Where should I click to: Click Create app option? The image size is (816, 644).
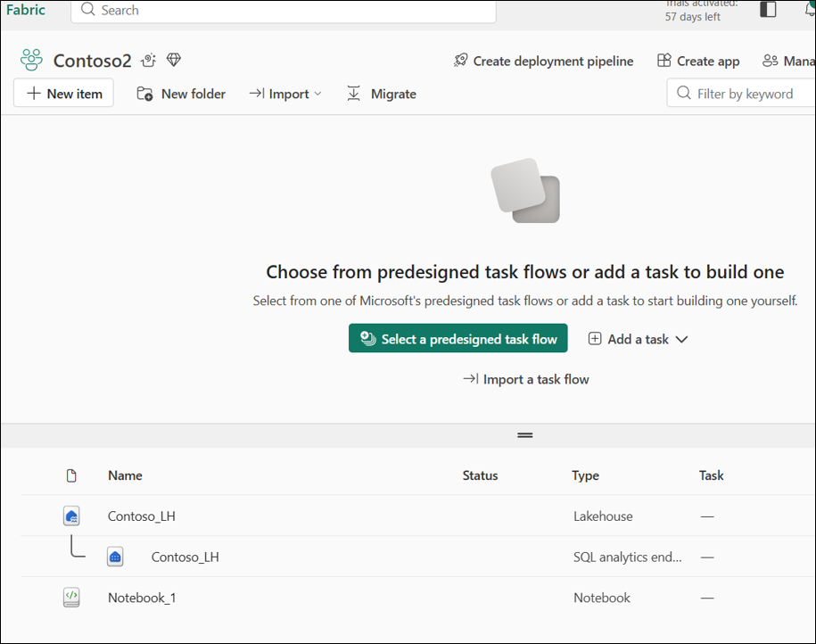pos(698,61)
